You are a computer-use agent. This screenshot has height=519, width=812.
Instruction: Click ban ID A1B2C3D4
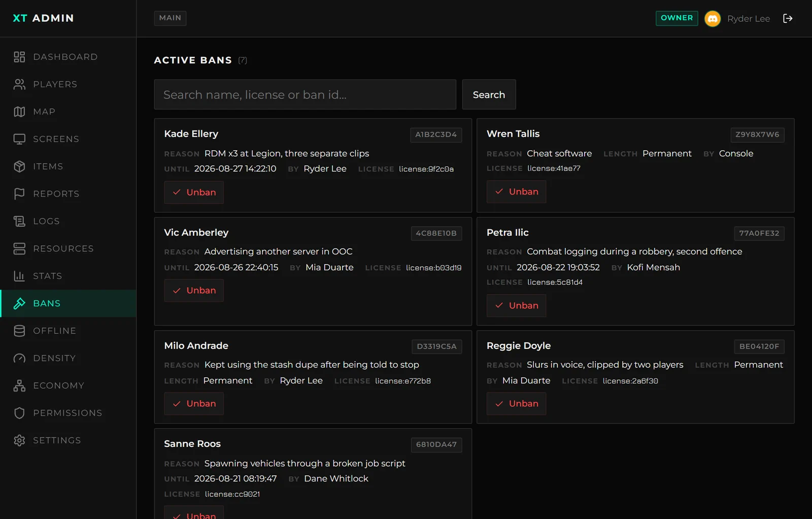[x=436, y=135]
